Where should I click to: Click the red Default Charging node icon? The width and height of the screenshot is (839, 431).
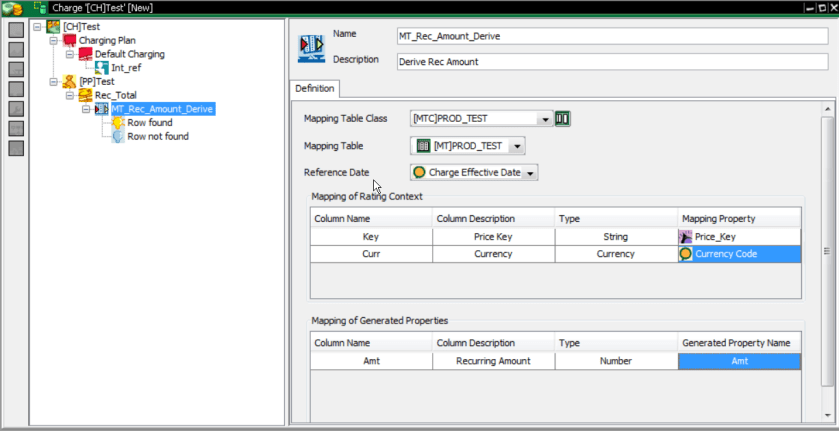coord(86,54)
